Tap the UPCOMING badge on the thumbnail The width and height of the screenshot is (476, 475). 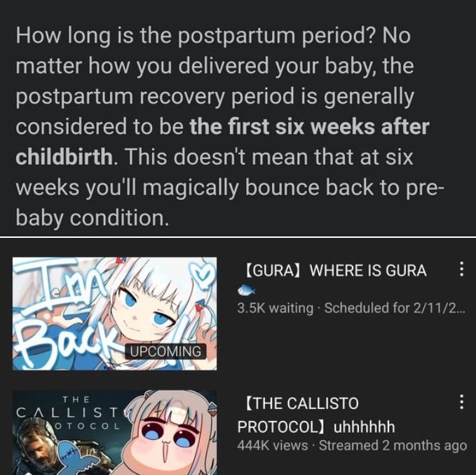coord(165,352)
